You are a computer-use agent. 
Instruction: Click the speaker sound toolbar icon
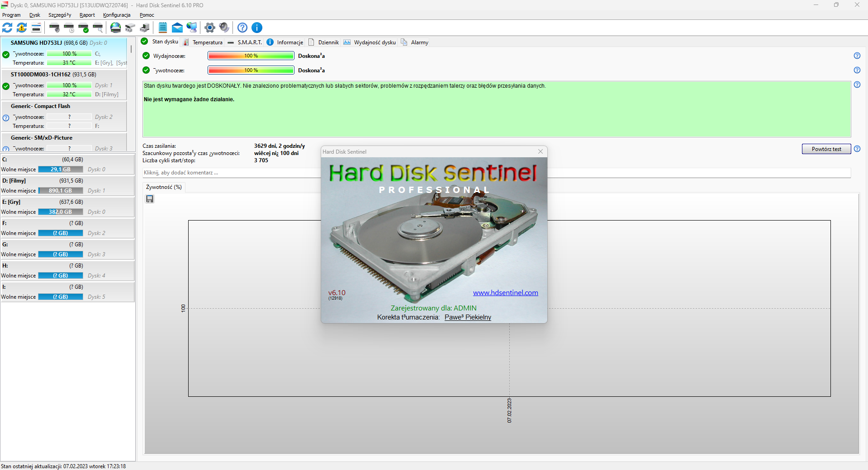(x=224, y=28)
